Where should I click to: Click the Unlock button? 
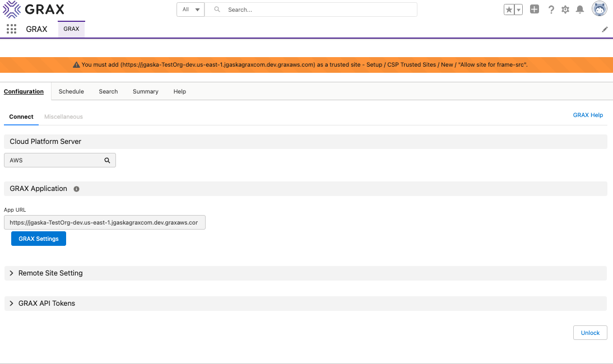590,333
